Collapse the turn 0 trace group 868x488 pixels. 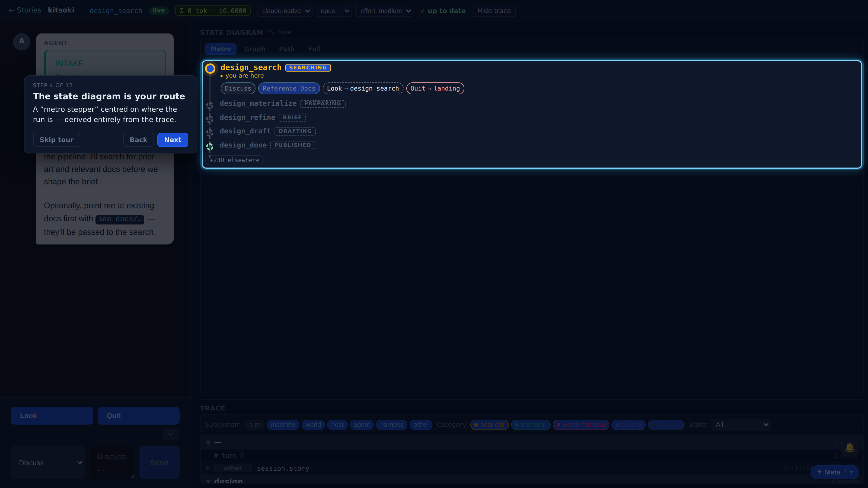coord(216,456)
